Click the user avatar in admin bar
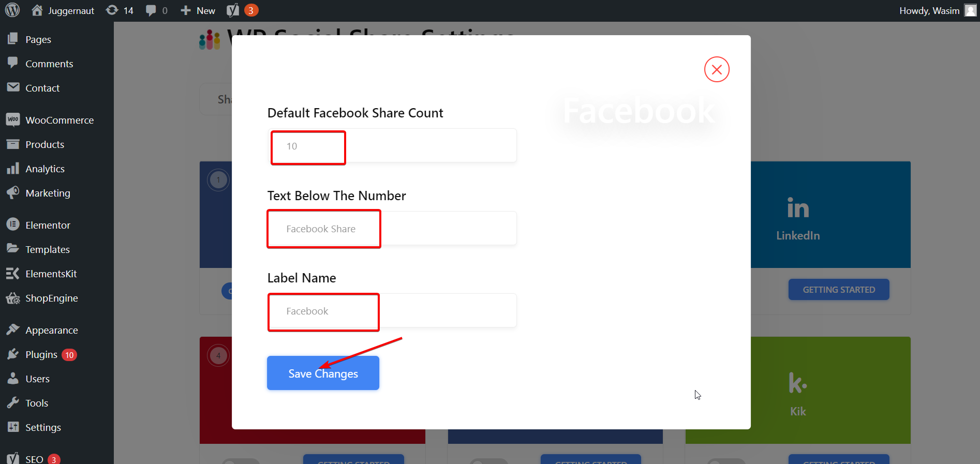Viewport: 980px width, 464px height. (x=970, y=10)
